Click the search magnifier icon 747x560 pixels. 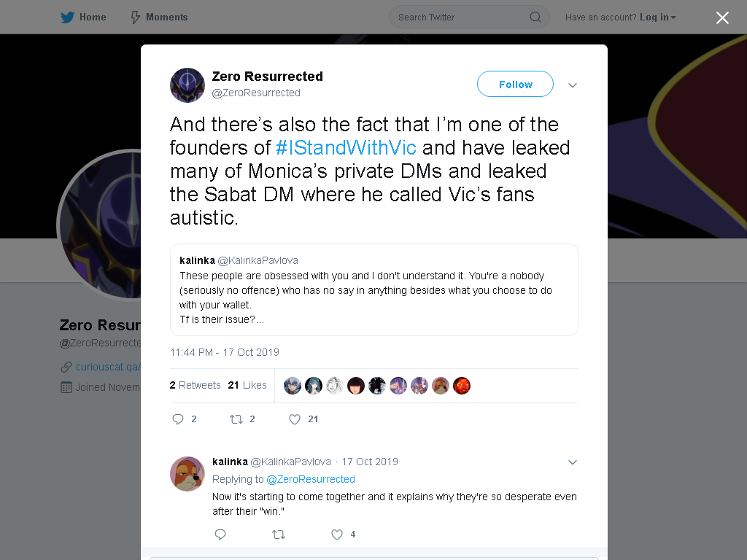tap(535, 17)
